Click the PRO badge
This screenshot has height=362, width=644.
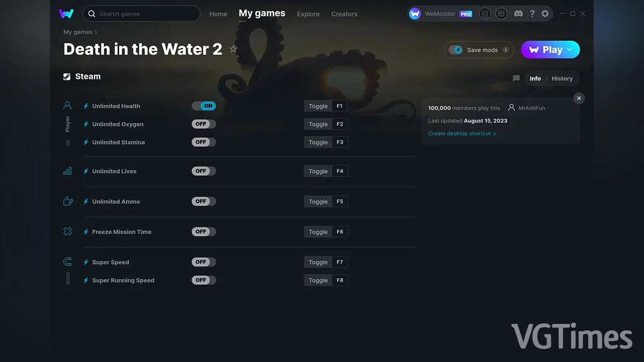pos(466,14)
